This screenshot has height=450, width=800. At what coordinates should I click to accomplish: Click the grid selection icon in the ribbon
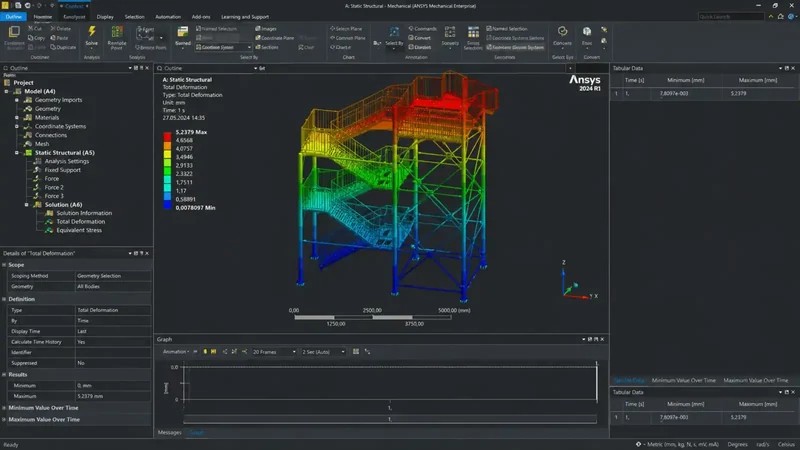[473, 33]
